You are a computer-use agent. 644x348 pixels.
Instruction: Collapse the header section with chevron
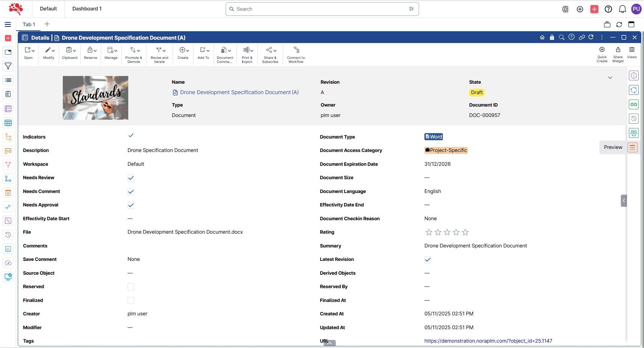[610, 78]
